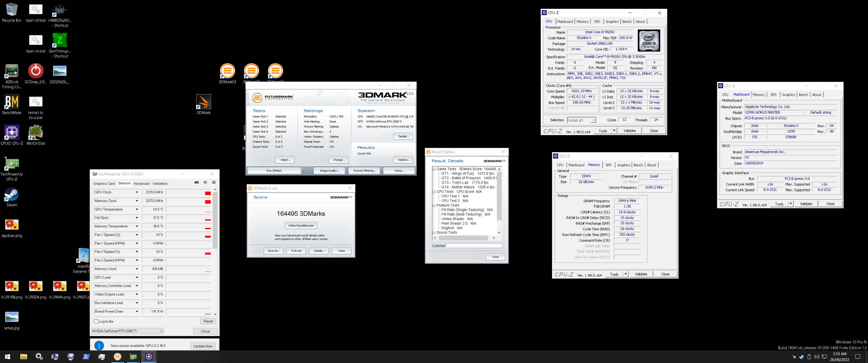Open hpet off.bat desktop file

click(35, 13)
